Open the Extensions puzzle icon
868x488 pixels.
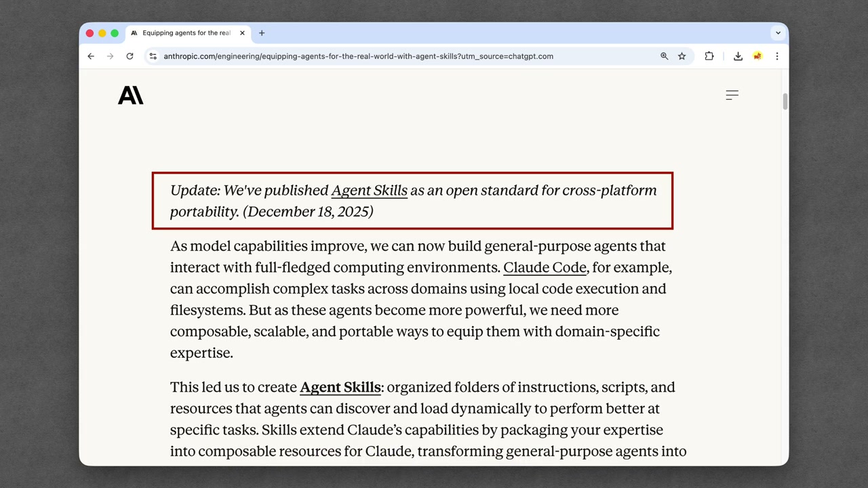(x=709, y=56)
